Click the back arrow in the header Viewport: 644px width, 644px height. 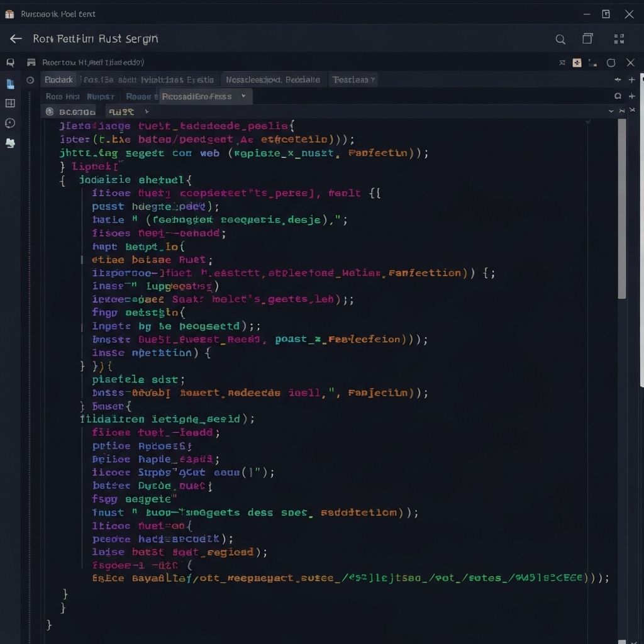(x=15, y=39)
